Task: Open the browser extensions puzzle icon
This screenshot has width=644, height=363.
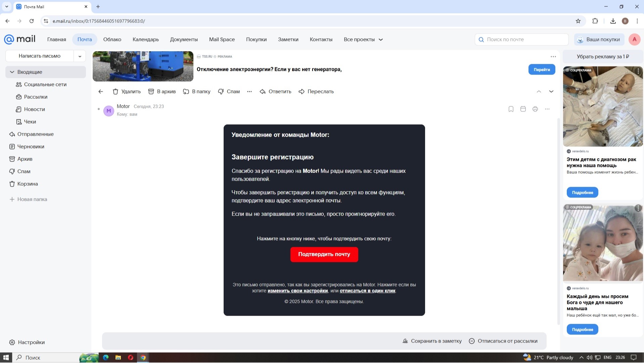Action: pos(595,21)
